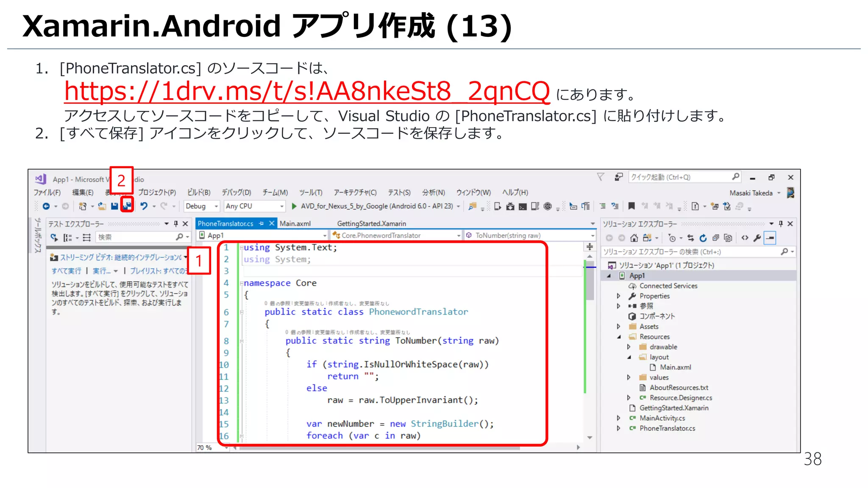The image size is (868, 488).
Task: Click the Quick Launch search field
Action: (684, 177)
